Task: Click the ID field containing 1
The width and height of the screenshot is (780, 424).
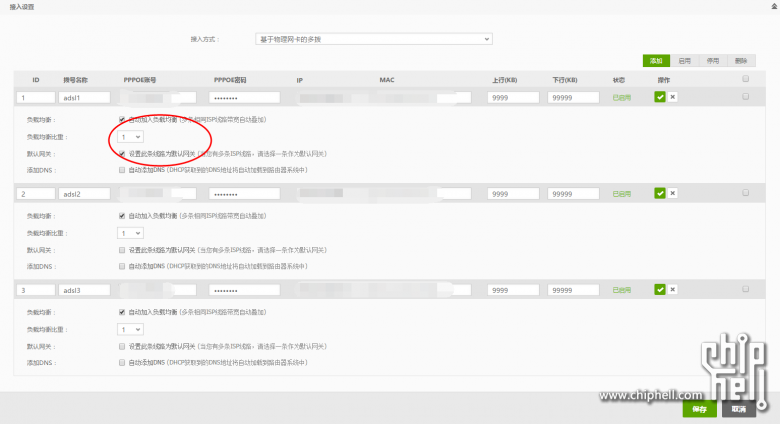Action: [x=36, y=98]
